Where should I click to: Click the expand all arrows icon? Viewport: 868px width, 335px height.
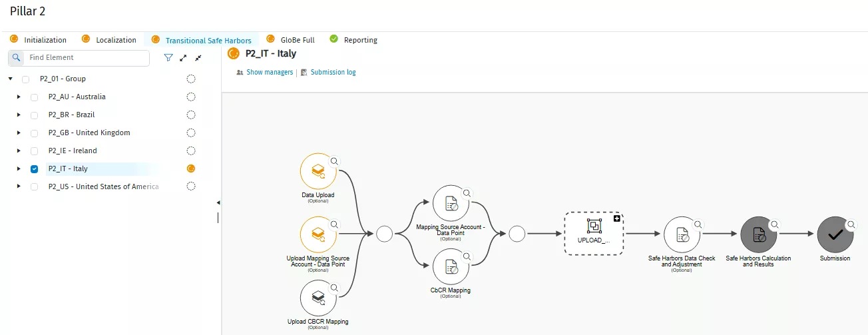(x=183, y=58)
